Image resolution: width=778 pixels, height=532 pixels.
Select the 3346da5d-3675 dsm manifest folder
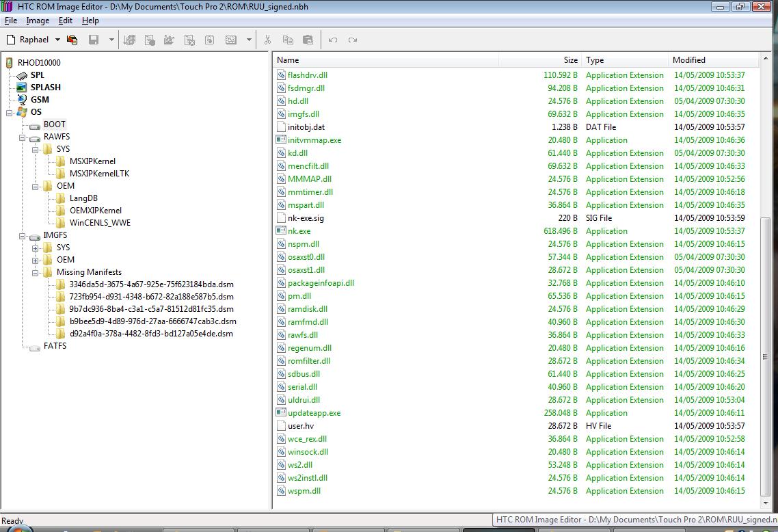click(151, 284)
